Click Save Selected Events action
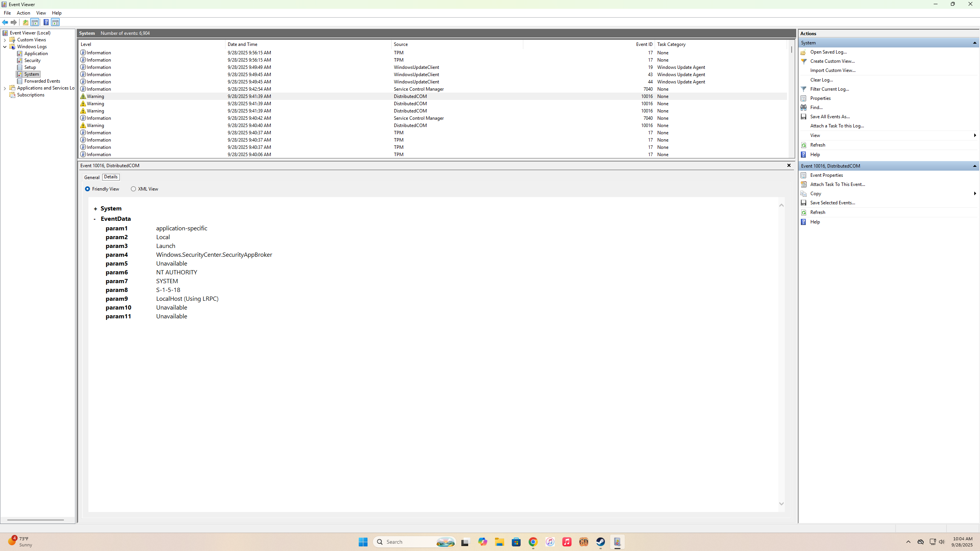Viewport: 980px width, 551px height. tap(833, 202)
